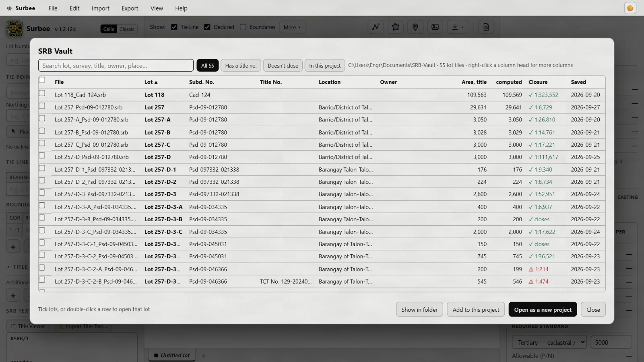Image resolution: width=644 pixels, height=362 pixels.
Task: Switch to Classic view mode toggle
Action: 127,29
